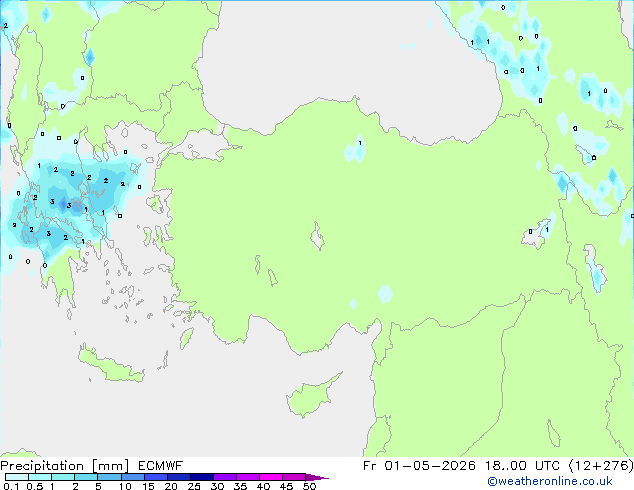
Task: Click the over-50 mm legend arrow tip
Action: (317, 477)
